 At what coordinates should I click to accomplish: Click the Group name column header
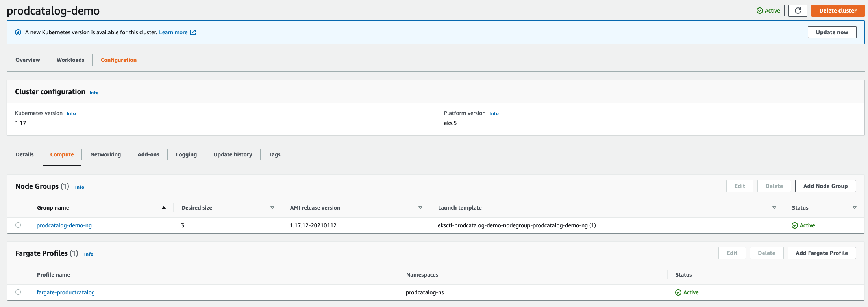53,208
